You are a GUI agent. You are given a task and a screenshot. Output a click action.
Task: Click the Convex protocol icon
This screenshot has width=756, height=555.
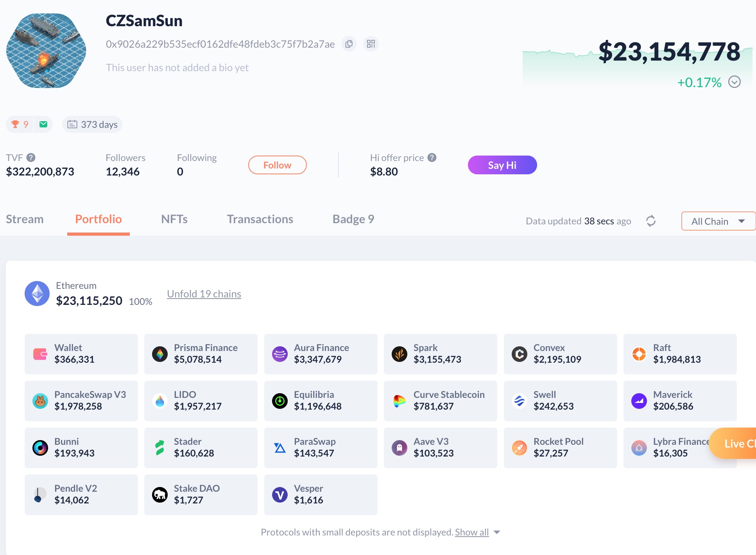519,353
